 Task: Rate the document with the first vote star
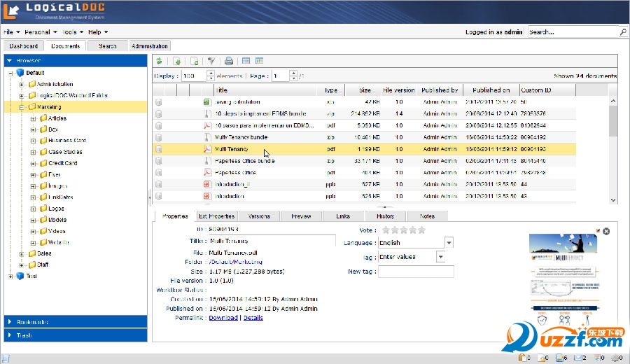tap(386, 230)
